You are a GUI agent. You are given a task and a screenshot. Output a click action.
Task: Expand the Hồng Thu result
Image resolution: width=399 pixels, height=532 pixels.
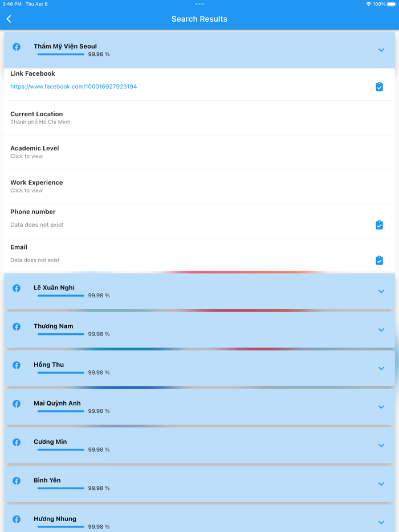381,368
